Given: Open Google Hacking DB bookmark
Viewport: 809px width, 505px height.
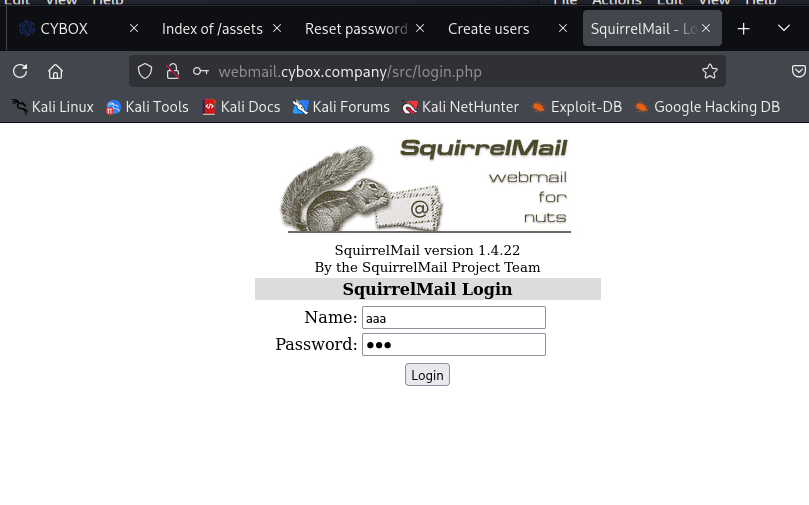Looking at the screenshot, I should pos(706,107).
